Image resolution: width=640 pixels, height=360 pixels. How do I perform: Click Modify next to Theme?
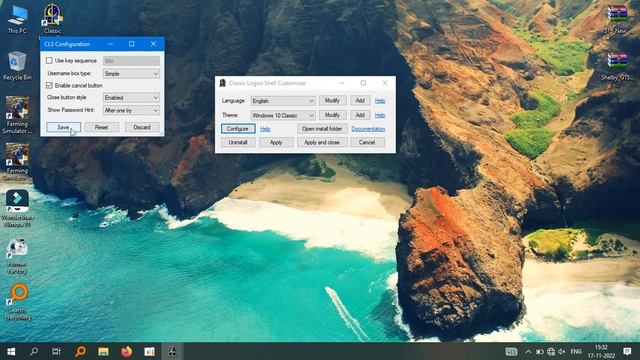(x=332, y=115)
